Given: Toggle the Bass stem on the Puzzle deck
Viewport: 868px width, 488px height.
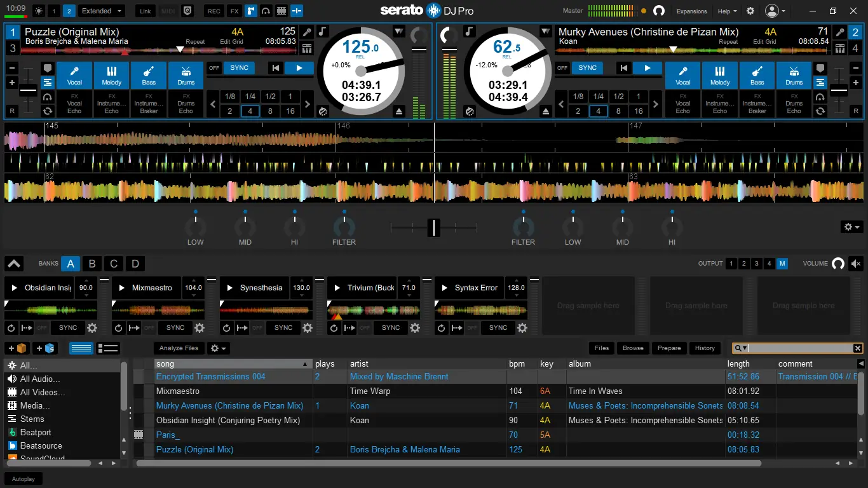Looking at the screenshot, I should click(x=149, y=75).
